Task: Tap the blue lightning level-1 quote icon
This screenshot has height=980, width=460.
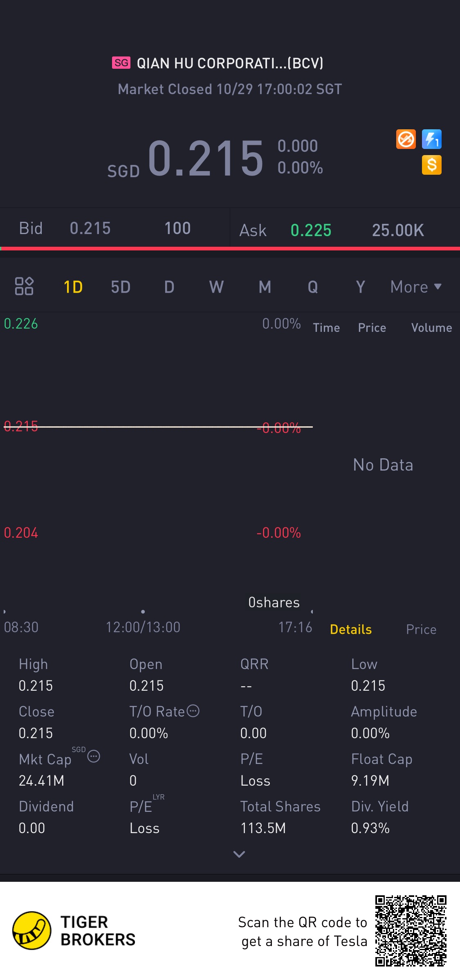Action: 431,140
